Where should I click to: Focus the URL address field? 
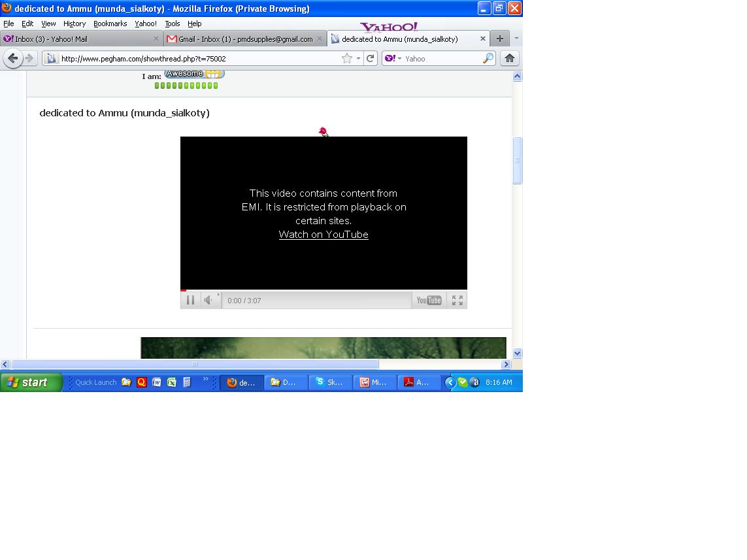[199, 59]
